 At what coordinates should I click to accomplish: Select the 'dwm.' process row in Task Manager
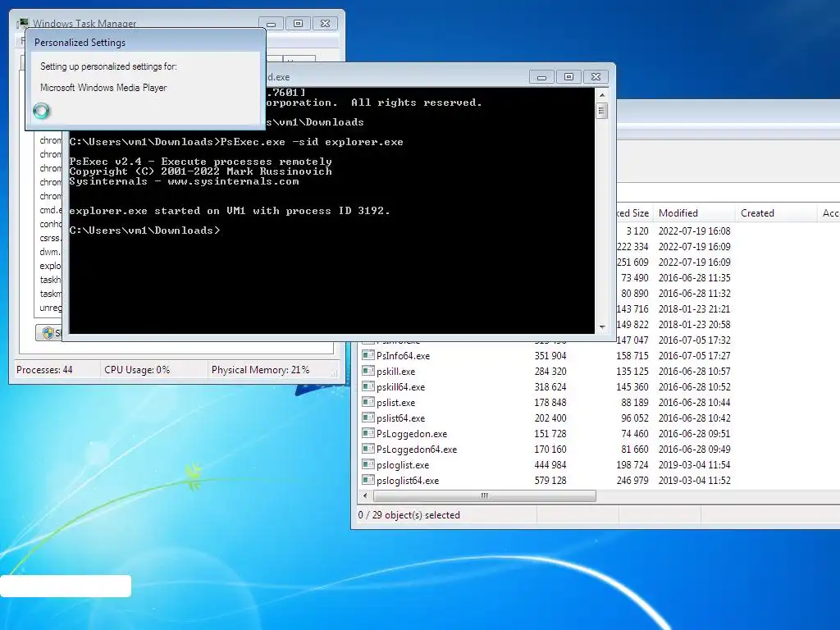(51, 252)
